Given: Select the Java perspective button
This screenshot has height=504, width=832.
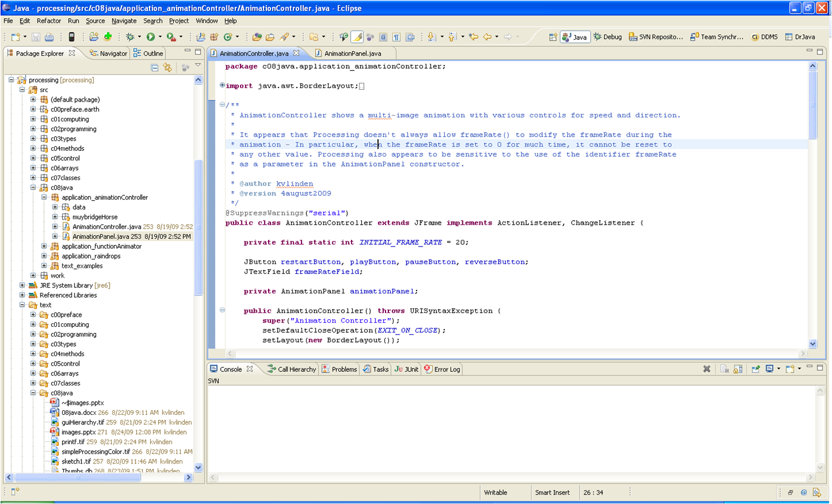Looking at the screenshot, I should (x=576, y=36).
